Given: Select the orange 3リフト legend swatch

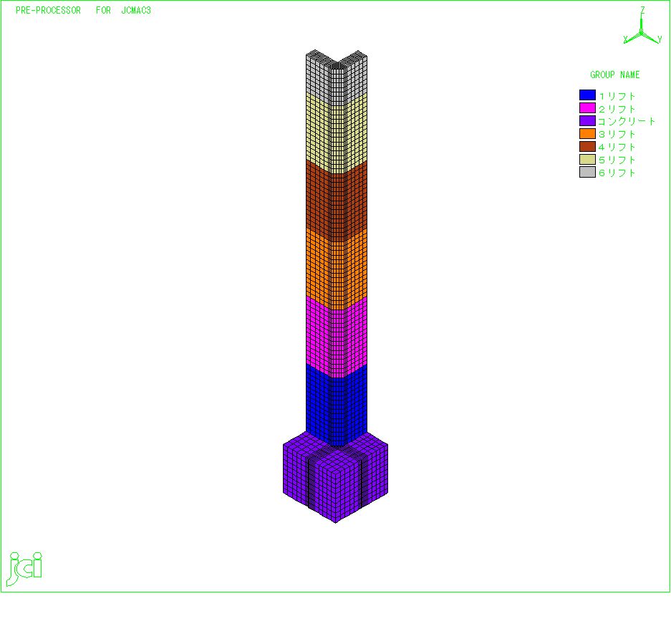Looking at the screenshot, I should tap(587, 133).
